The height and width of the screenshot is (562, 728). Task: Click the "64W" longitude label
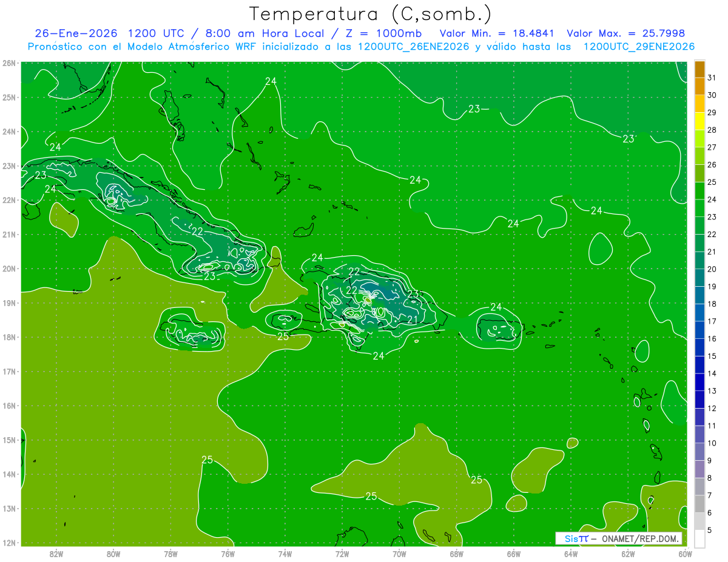tap(571, 554)
